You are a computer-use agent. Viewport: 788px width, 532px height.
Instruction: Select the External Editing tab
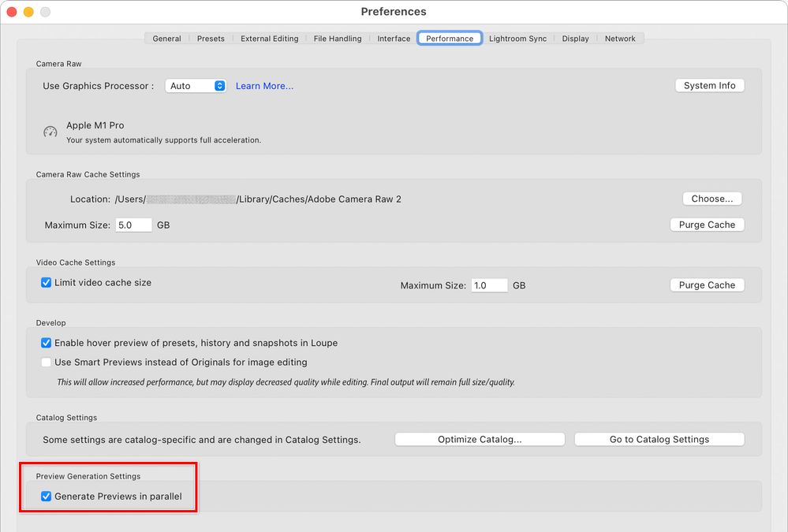269,38
